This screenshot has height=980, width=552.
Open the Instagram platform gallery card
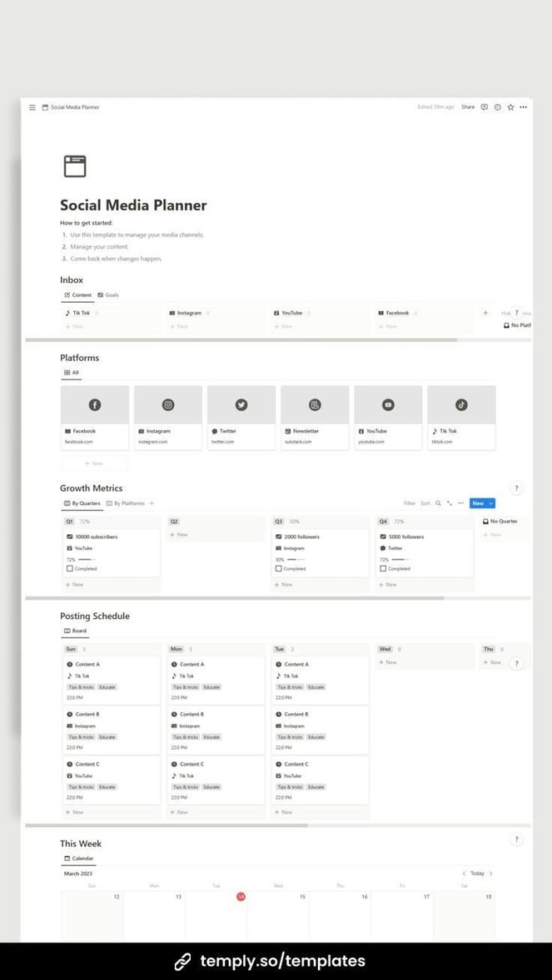(x=168, y=416)
